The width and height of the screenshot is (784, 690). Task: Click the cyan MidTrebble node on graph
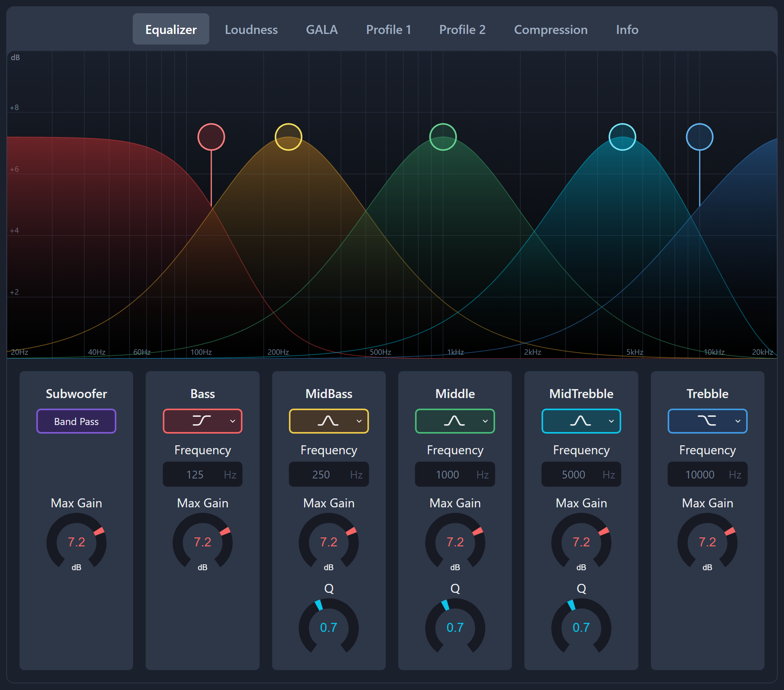[622, 137]
